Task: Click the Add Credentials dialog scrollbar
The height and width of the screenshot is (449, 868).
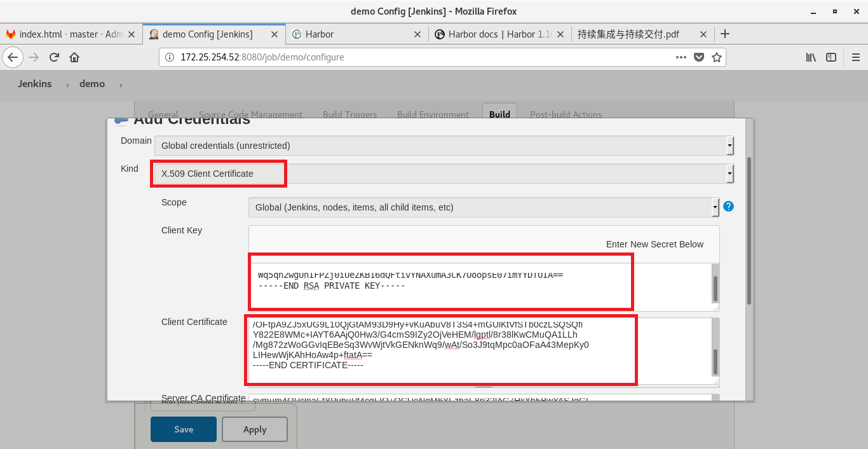Action: coord(749,230)
